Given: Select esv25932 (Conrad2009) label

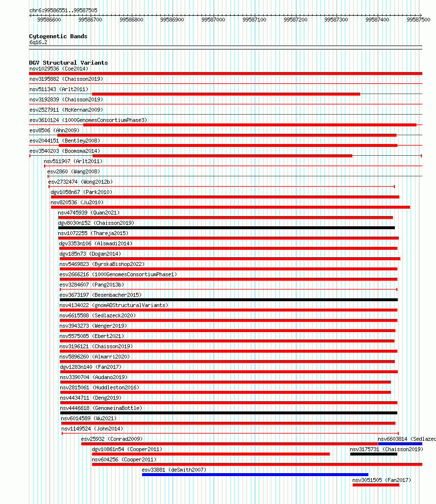Looking at the screenshot, I should (x=112, y=439).
